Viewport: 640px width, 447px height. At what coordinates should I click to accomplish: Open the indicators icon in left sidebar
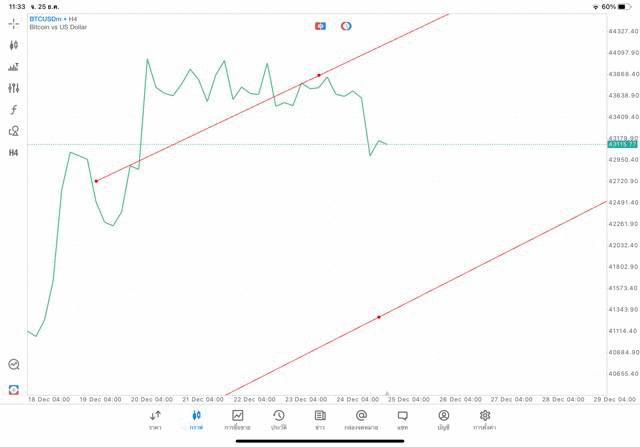14,67
